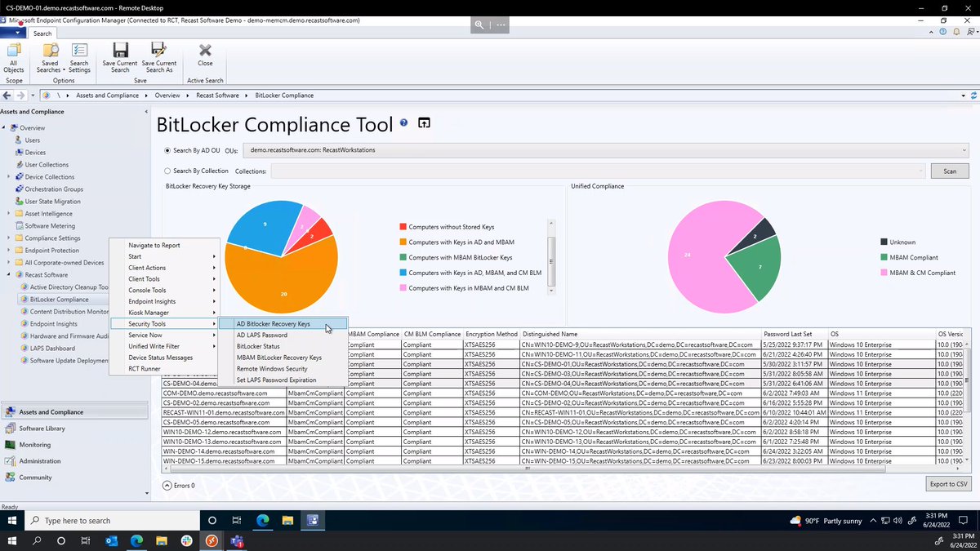Click the Type here to search box
The image size is (980, 551).
click(111, 521)
